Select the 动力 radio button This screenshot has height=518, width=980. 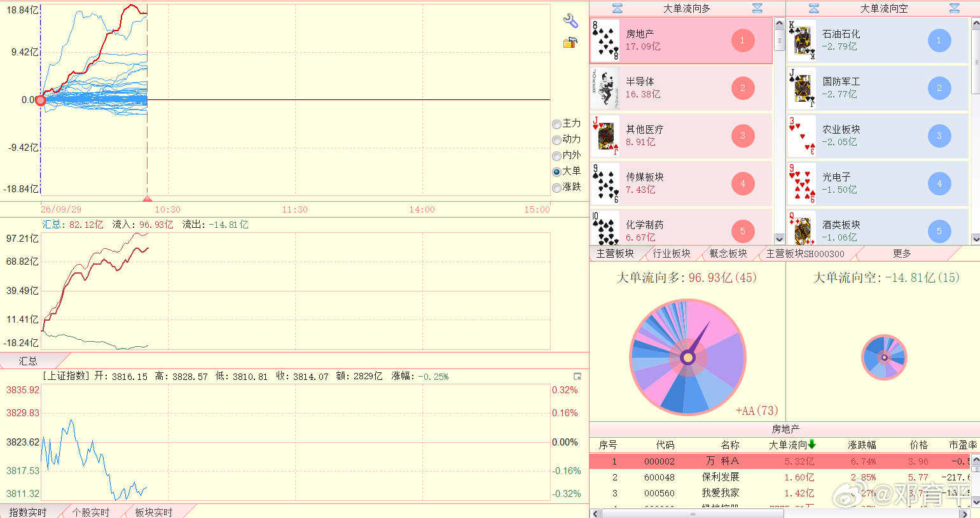tap(556, 140)
